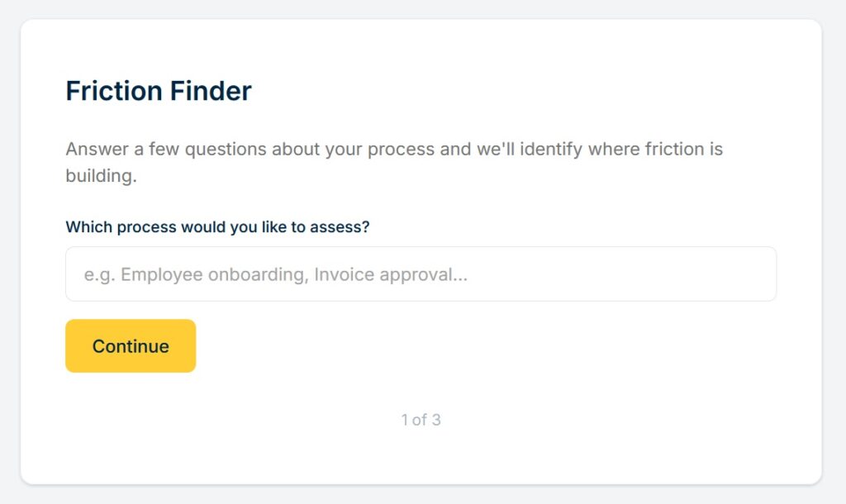The width and height of the screenshot is (846, 504).
Task: Click the 'Continue' text on the button
Action: pyautogui.click(x=131, y=346)
